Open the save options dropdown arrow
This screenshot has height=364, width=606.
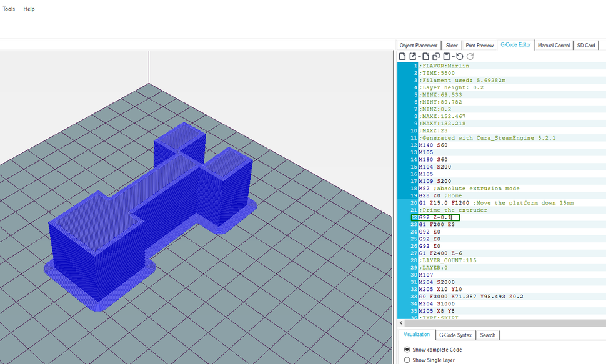(x=453, y=56)
